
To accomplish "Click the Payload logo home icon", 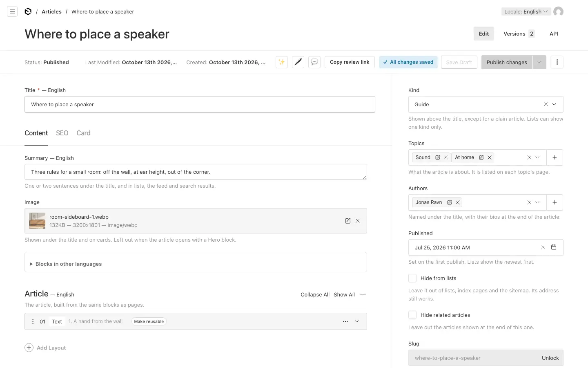I will pyautogui.click(x=28, y=11).
